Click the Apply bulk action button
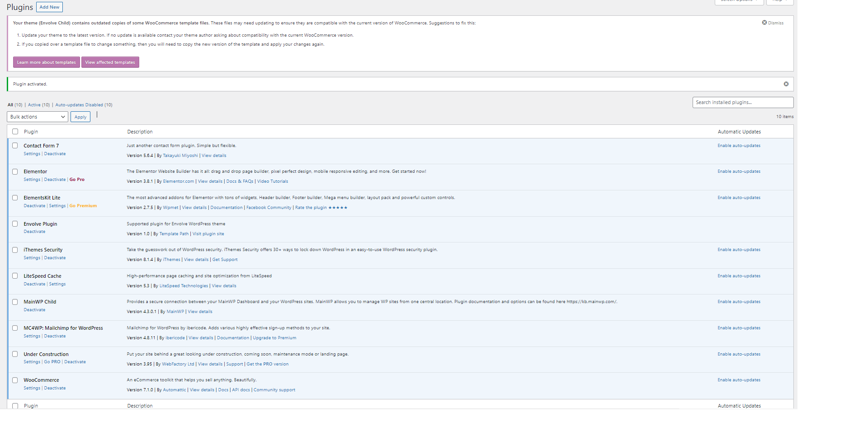868x427 pixels. click(80, 117)
